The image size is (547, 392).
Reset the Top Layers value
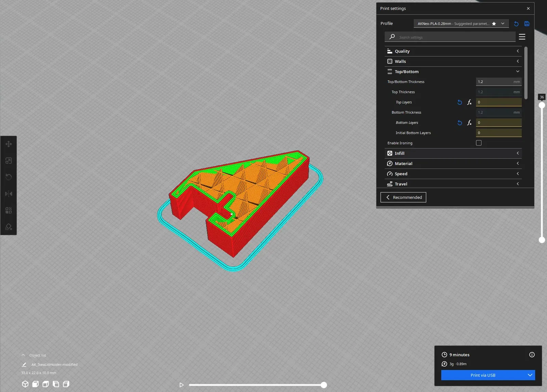[x=460, y=102]
